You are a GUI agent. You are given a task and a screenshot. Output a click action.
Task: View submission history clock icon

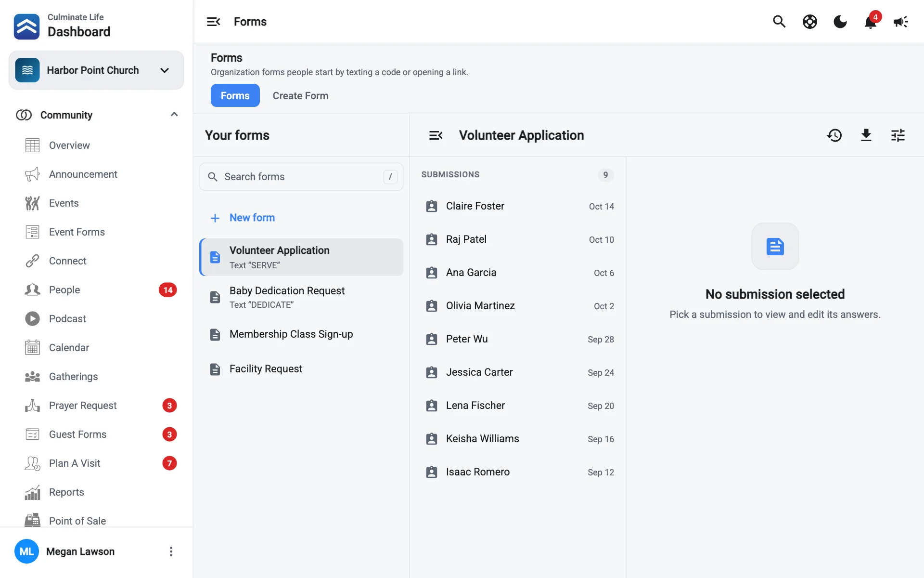click(x=834, y=135)
